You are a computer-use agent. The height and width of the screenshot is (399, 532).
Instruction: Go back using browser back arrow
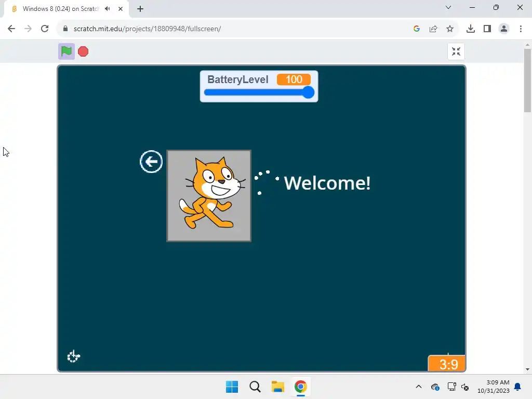coord(11,29)
